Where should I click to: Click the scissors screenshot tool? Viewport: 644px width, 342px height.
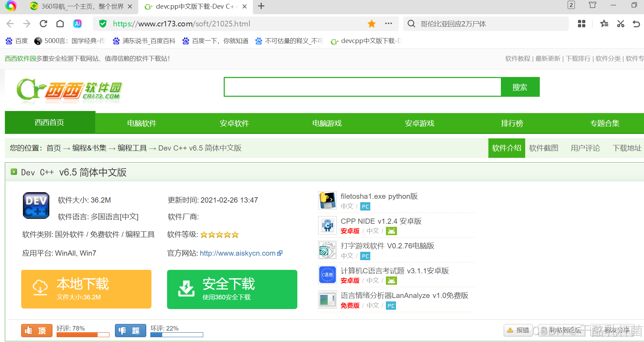(621, 24)
